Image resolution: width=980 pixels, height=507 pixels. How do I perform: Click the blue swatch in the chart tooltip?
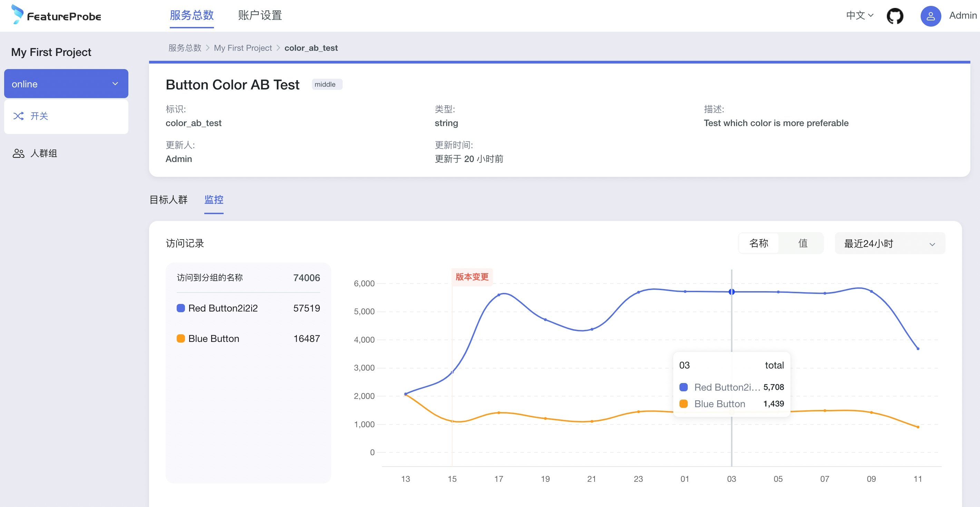(684, 387)
